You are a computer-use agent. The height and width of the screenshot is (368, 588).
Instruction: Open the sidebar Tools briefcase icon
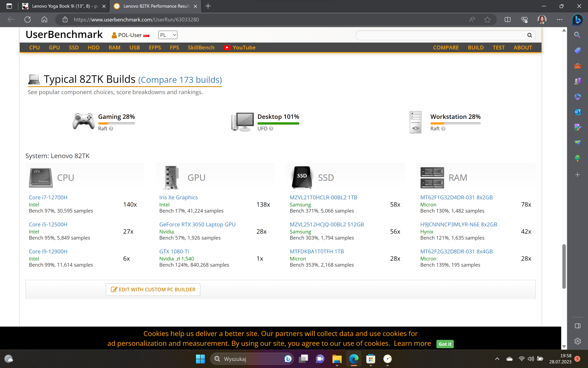tap(577, 66)
